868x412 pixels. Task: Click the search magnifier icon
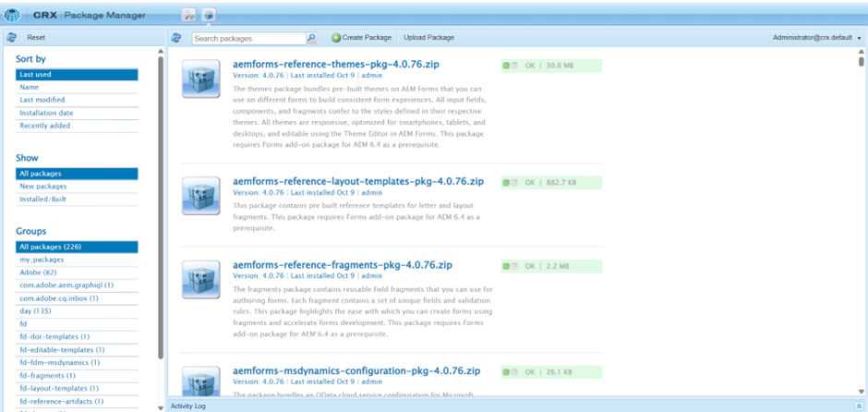[x=311, y=38]
